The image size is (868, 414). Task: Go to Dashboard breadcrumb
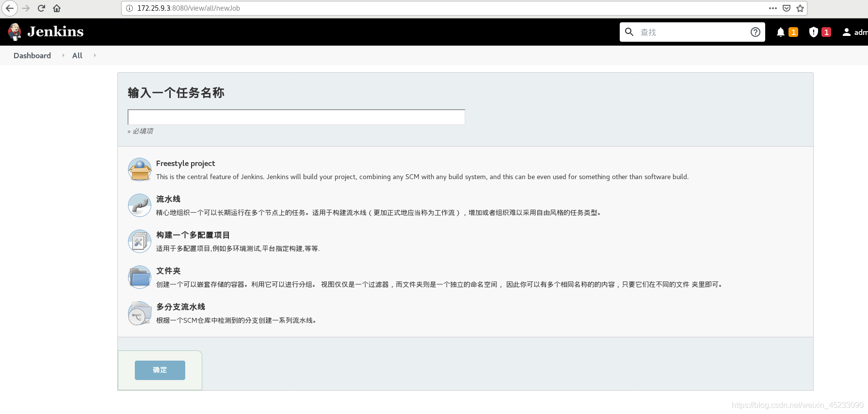[32, 55]
